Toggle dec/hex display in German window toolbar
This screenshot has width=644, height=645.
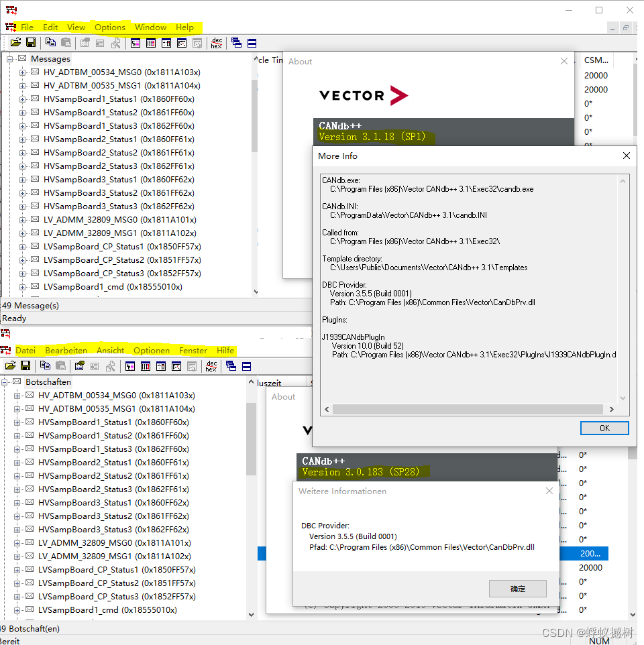pos(211,366)
